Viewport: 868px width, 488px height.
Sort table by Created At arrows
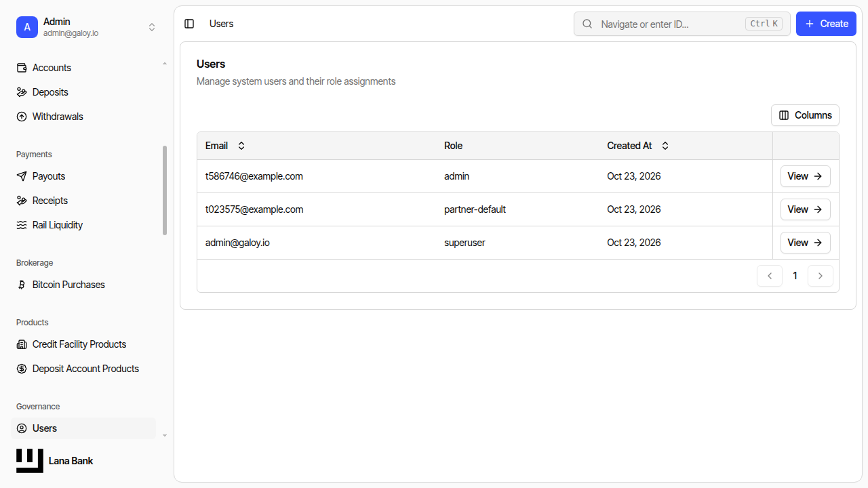[x=665, y=146]
